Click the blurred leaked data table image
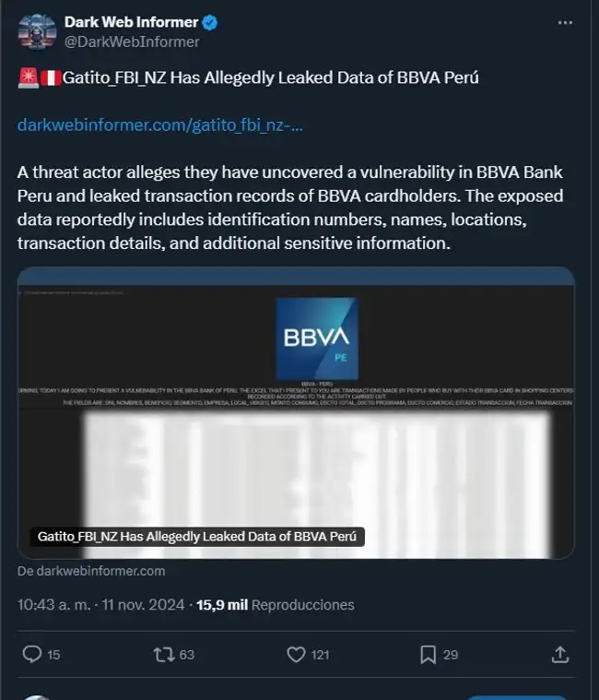 (317, 485)
